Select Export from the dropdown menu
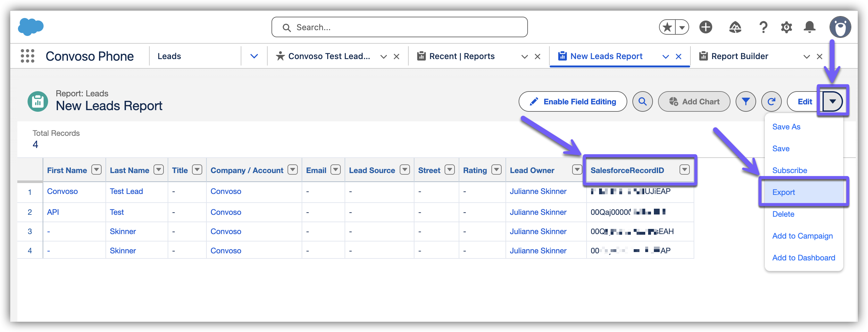 (783, 192)
